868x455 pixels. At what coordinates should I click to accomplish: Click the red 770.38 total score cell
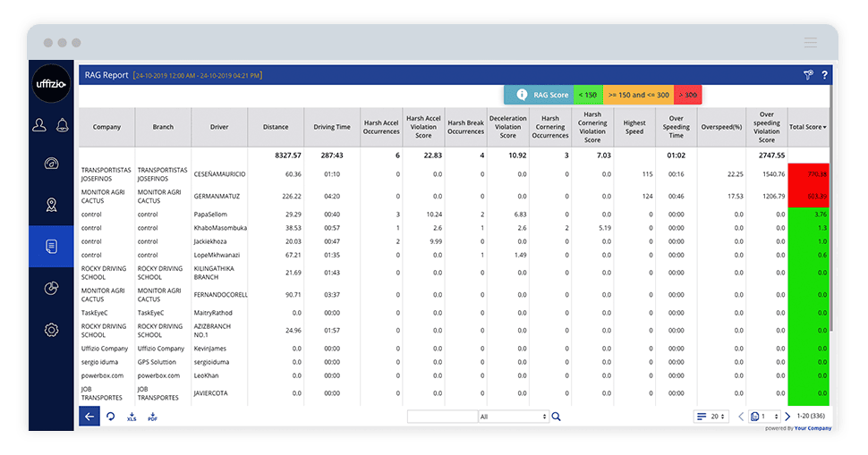click(x=808, y=174)
